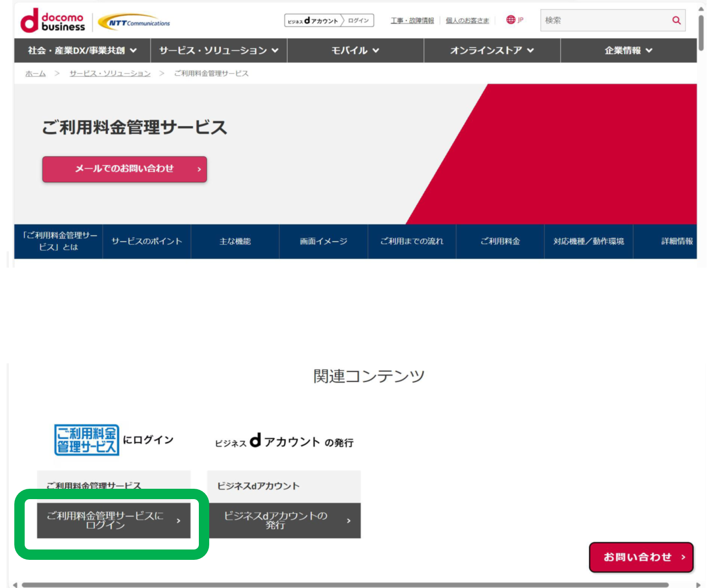
Task: Click the globe JP language icon
Action: tap(515, 20)
